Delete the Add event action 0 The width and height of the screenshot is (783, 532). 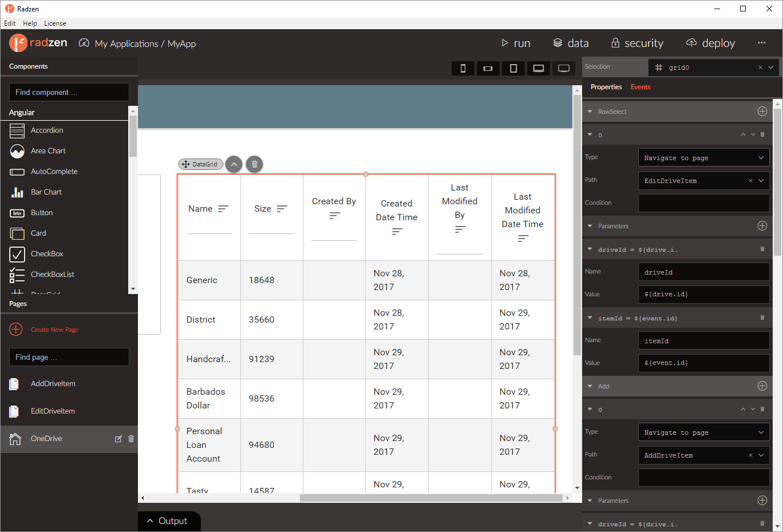point(762,409)
